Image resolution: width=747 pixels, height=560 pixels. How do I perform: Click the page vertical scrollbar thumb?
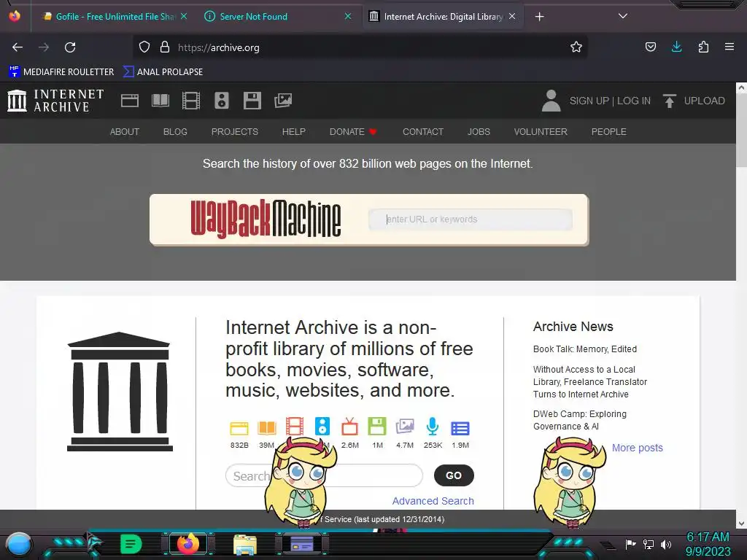[x=741, y=130]
